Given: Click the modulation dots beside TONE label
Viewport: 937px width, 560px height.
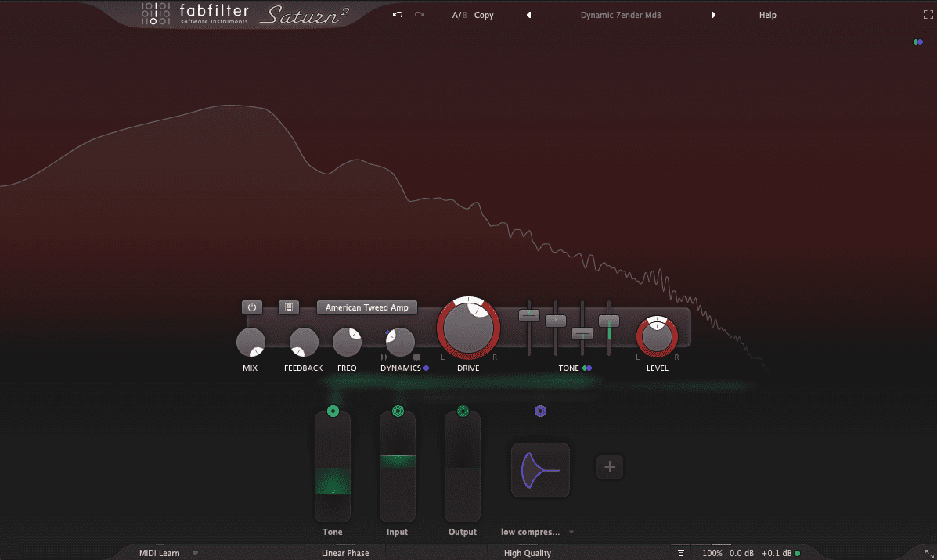Looking at the screenshot, I should pos(587,368).
